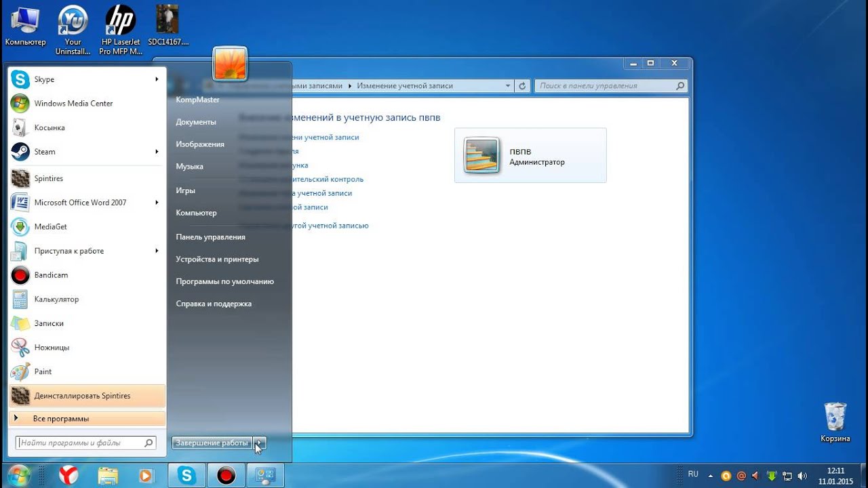Open the taskbar clock and date
The image size is (868, 488).
(835, 476)
